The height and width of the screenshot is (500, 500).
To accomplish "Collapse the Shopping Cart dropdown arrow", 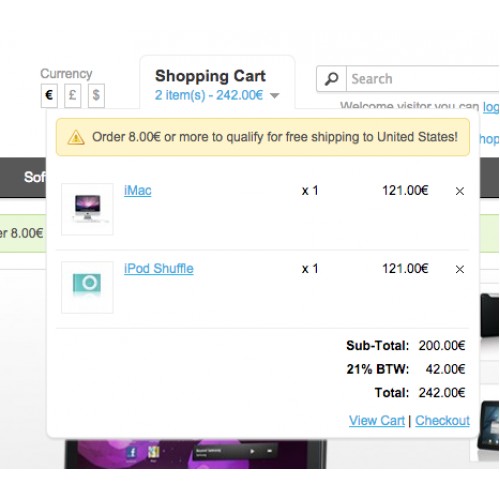I will pyautogui.click(x=274, y=96).
